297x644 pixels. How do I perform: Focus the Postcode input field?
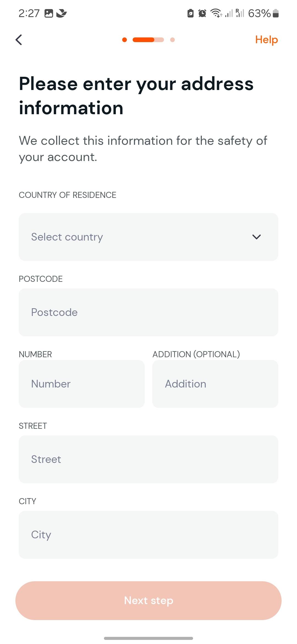click(x=148, y=312)
